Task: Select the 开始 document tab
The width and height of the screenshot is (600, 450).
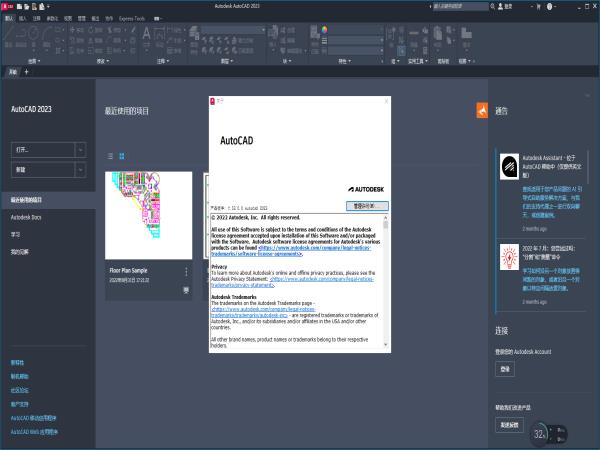Action: pos(13,72)
